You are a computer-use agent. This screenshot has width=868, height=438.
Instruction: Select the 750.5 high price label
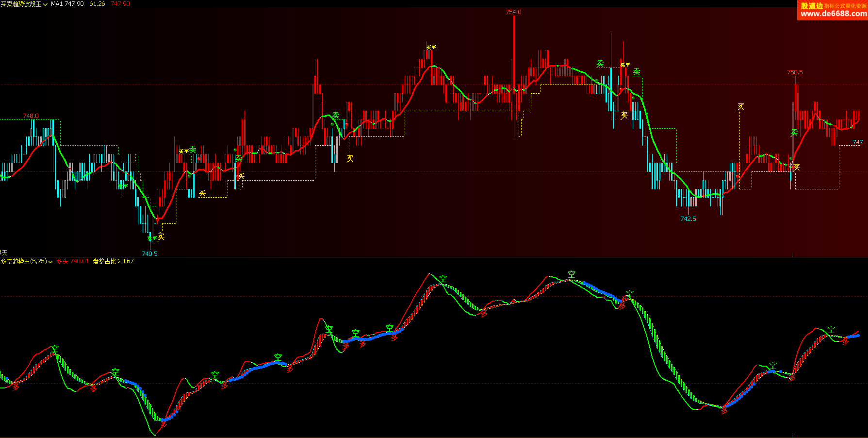click(x=795, y=72)
